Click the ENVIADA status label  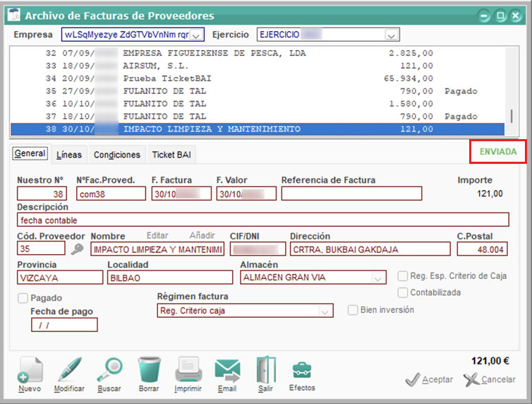pos(498,151)
